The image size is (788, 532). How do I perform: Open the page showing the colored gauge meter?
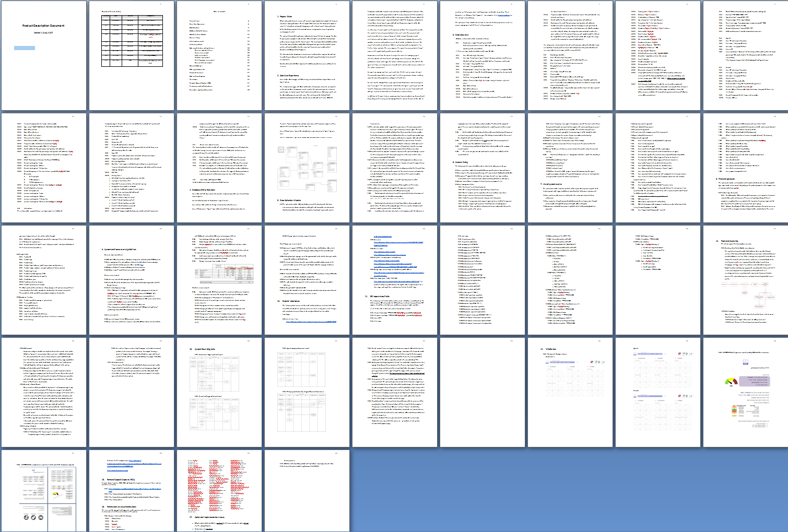pos(746,392)
